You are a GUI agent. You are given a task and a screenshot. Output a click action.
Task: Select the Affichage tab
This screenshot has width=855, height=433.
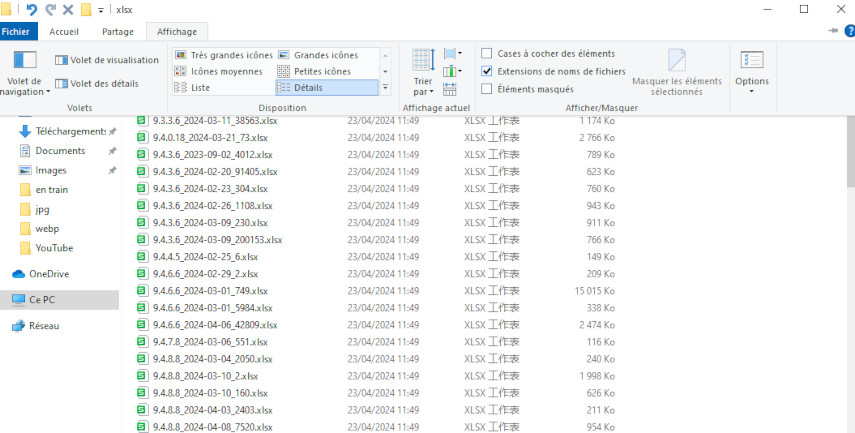click(177, 32)
